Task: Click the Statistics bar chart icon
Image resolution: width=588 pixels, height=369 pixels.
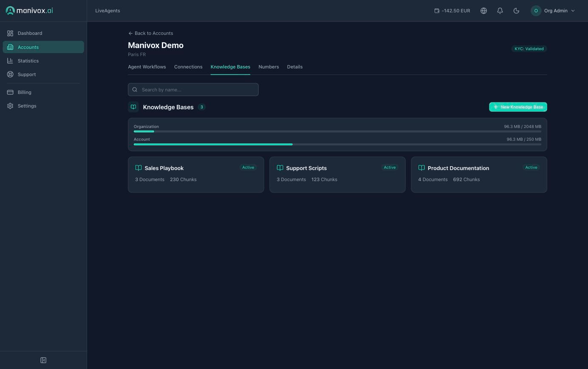Action: [10, 61]
